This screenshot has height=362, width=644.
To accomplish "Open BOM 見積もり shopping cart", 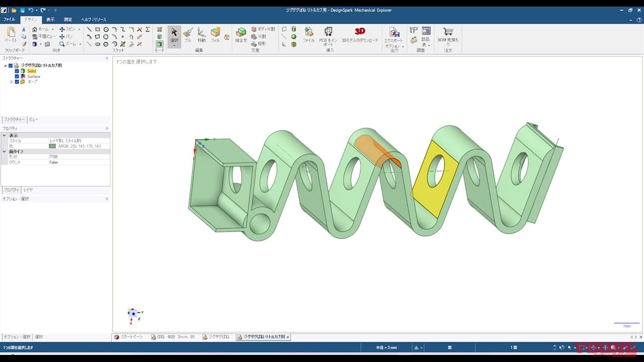I will (448, 34).
